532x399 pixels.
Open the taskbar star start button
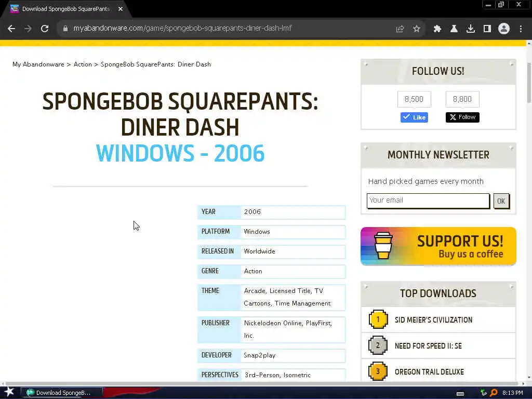click(9, 392)
